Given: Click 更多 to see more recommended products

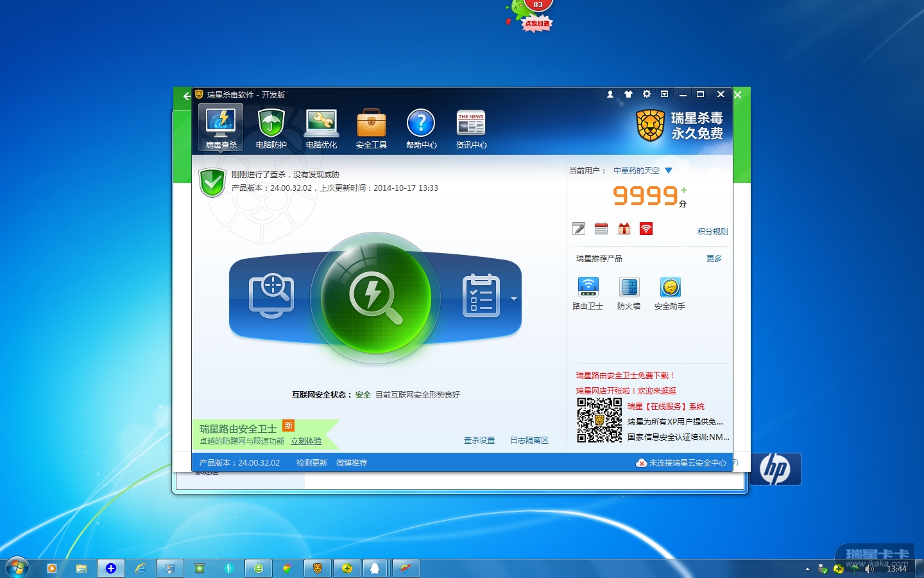Looking at the screenshot, I should pos(714,259).
